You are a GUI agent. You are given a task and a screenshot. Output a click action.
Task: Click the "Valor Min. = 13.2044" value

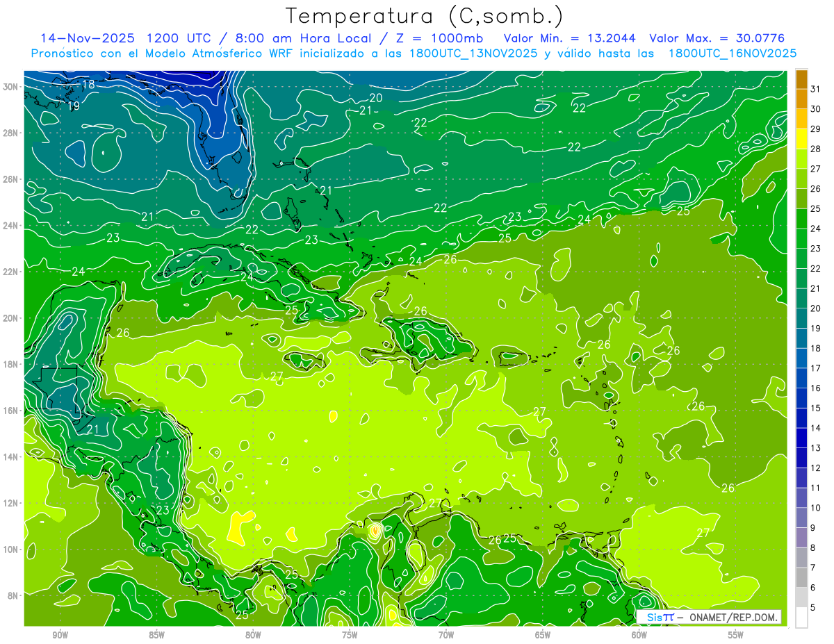(x=569, y=38)
